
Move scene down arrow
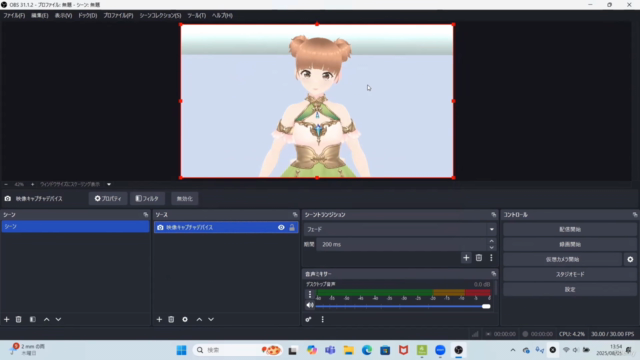58,319
